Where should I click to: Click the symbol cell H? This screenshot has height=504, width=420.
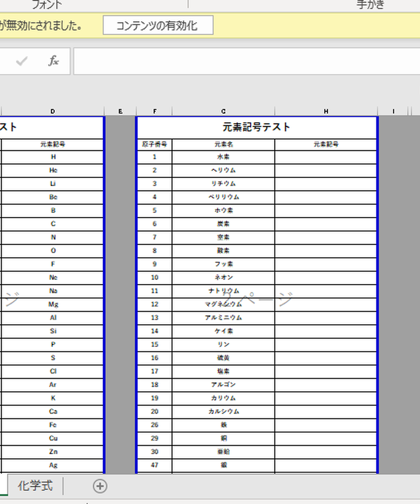pos(52,157)
